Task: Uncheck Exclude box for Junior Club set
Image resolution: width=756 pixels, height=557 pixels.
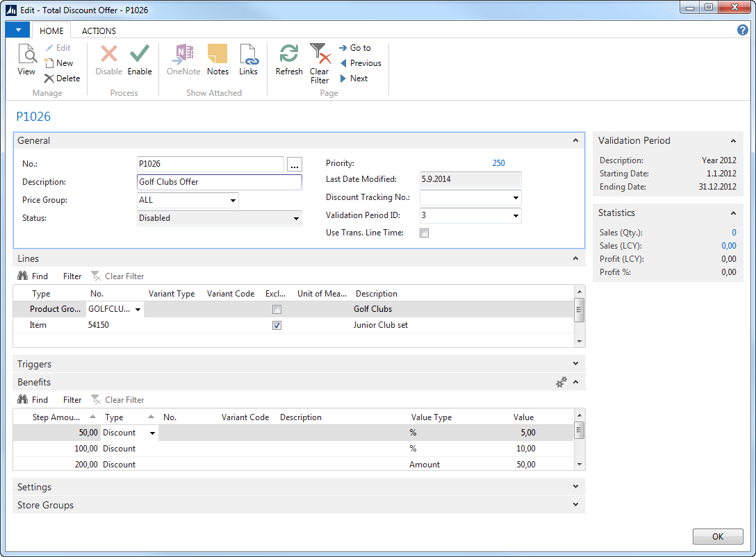Action: pos(277,325)
